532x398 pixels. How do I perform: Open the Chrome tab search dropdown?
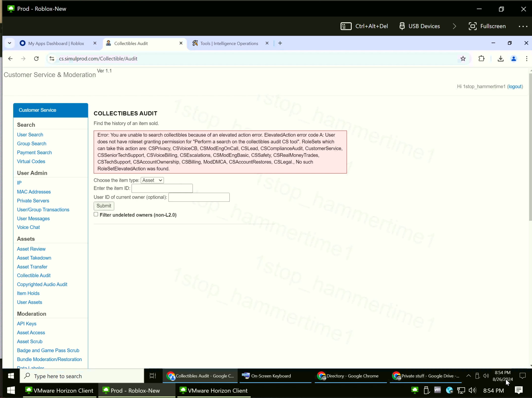point(9,43)
